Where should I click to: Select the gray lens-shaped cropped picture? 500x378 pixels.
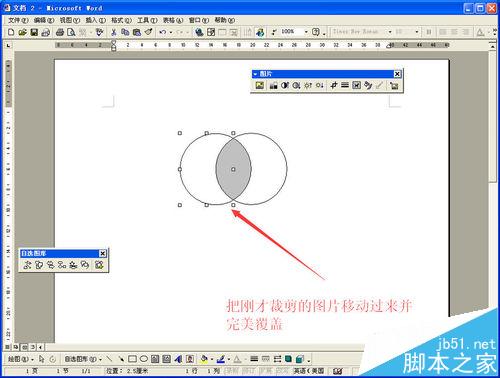(x=233, y=169)
